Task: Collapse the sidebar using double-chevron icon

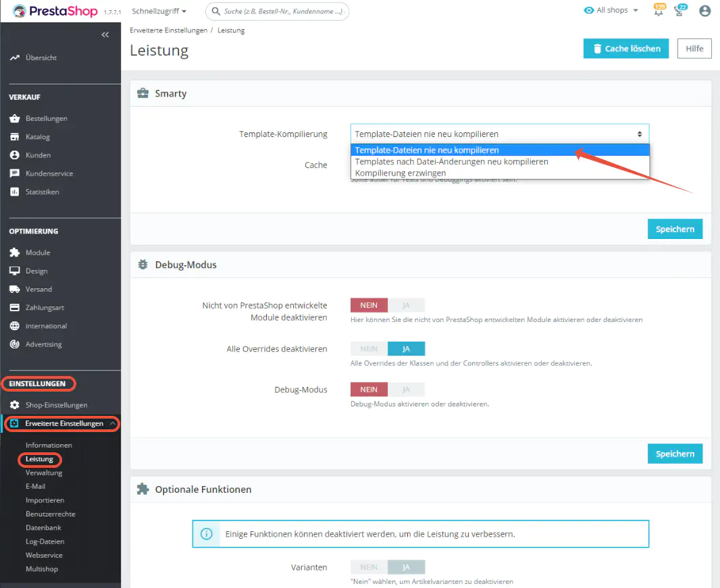Action: [x=105, y=34]
